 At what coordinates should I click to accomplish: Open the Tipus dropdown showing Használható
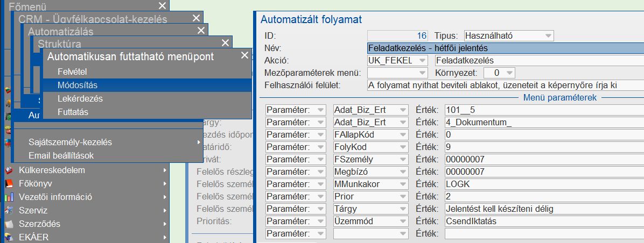[x=548, y=36]
